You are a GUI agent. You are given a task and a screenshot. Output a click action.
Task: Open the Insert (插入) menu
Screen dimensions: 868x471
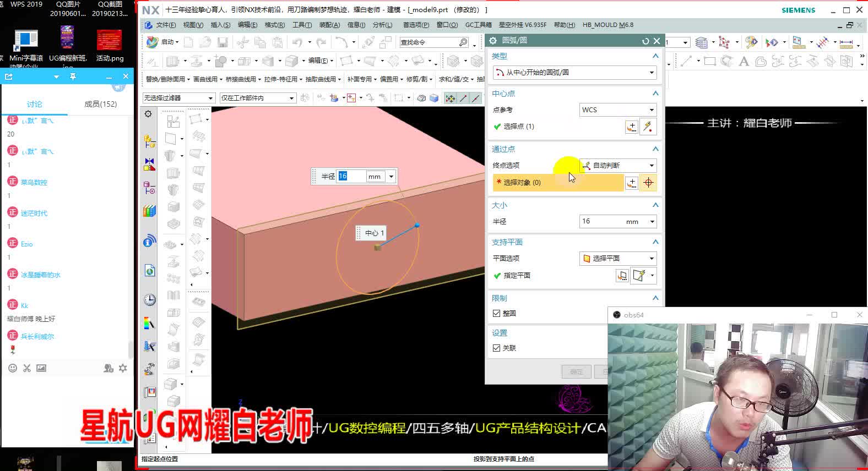pyautogui.click(x=220, y=25)
